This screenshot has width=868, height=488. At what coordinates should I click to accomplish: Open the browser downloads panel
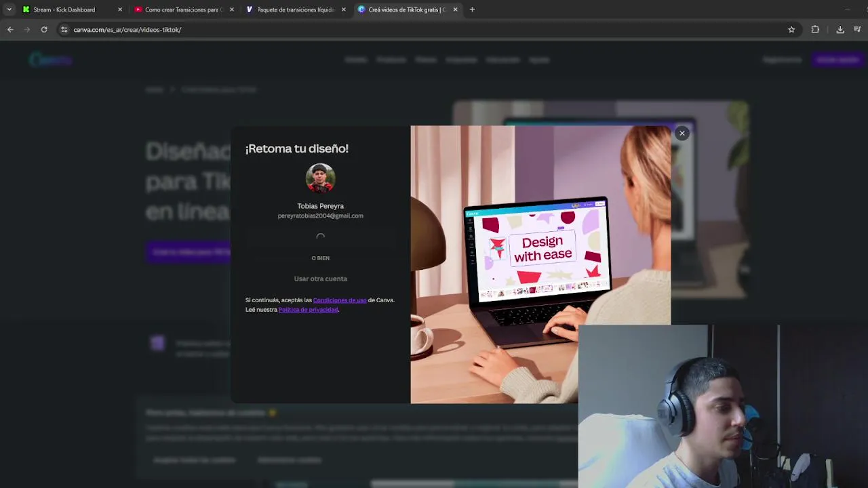coord(840,30)
